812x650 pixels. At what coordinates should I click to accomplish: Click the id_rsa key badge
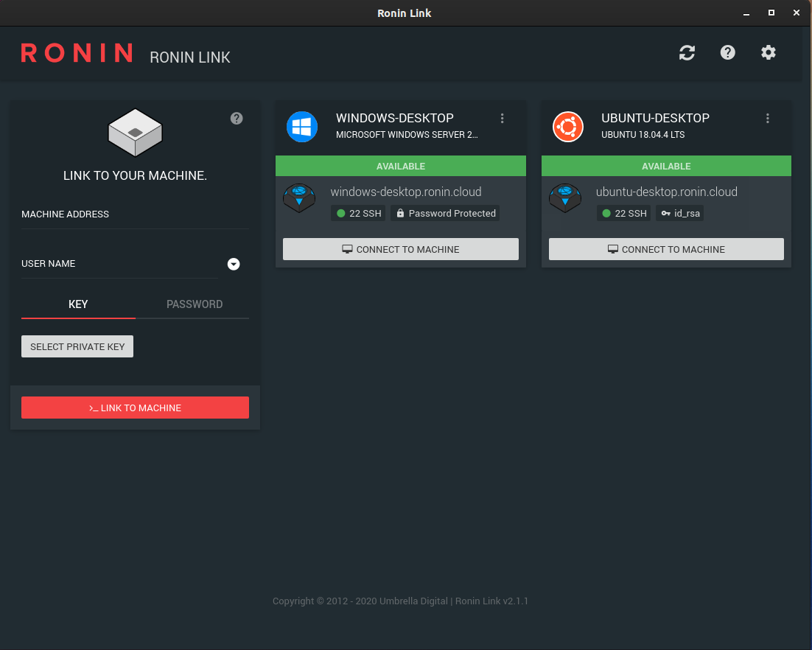tap(680, 214)
